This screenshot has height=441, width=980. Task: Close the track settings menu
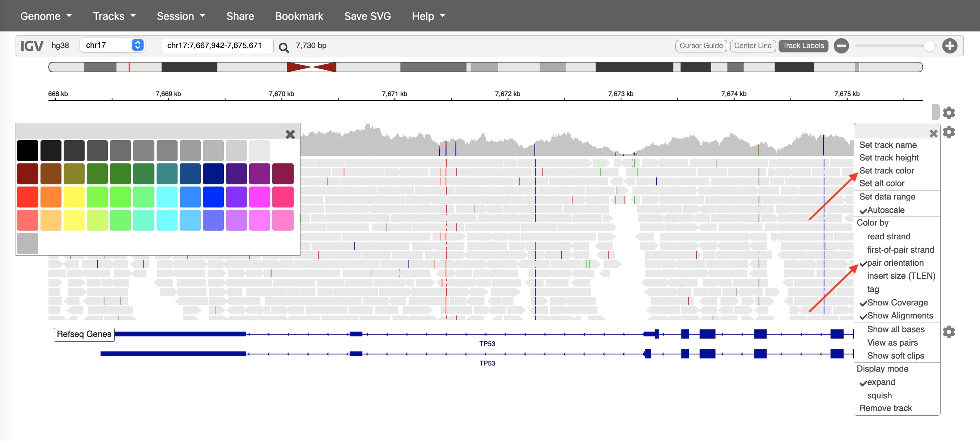coord(933,133)
